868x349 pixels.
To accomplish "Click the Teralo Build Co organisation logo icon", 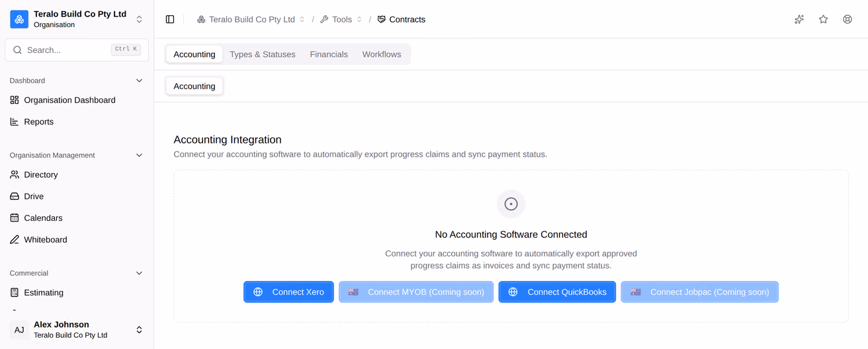I will point(19,19).
